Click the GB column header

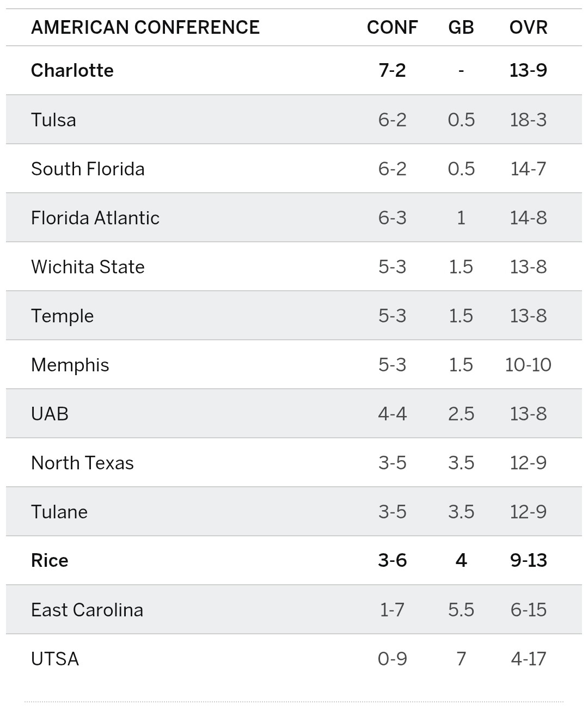pyautogui.click(x=461, y=27)
